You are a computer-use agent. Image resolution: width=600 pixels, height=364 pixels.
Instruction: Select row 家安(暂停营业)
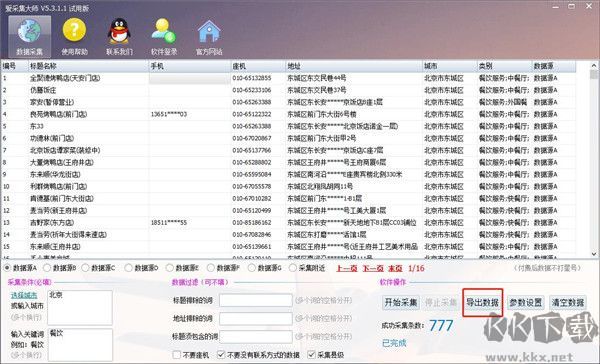click(289, 102)
